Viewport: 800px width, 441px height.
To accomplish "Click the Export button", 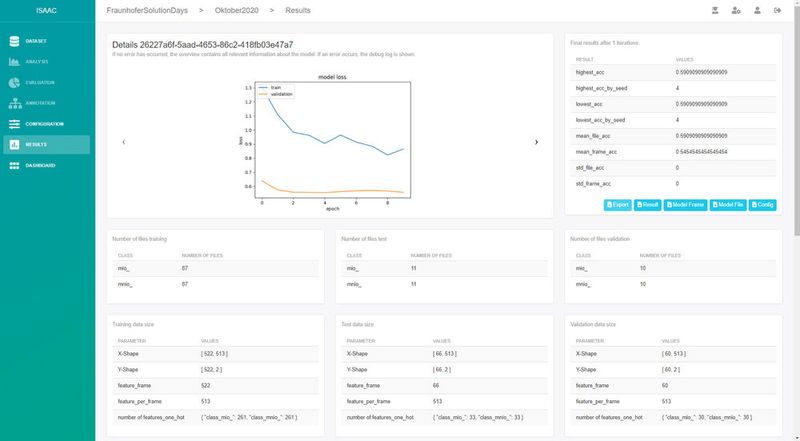I will tap(617, 204).
